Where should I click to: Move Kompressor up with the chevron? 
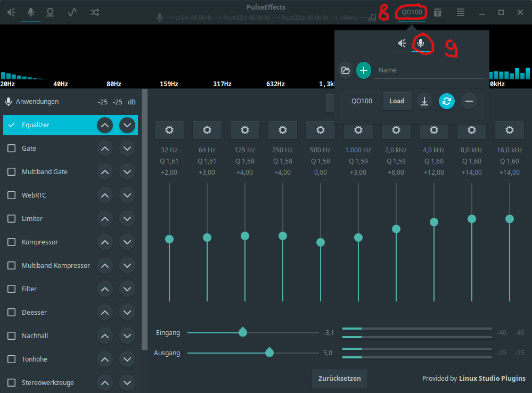[x=105, y=242]
